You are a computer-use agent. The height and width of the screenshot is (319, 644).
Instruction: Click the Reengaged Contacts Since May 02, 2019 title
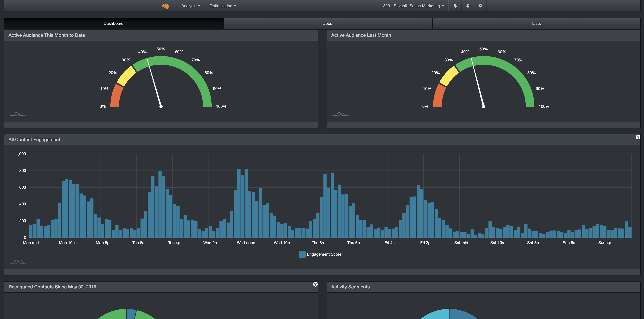tap(52, 287)
